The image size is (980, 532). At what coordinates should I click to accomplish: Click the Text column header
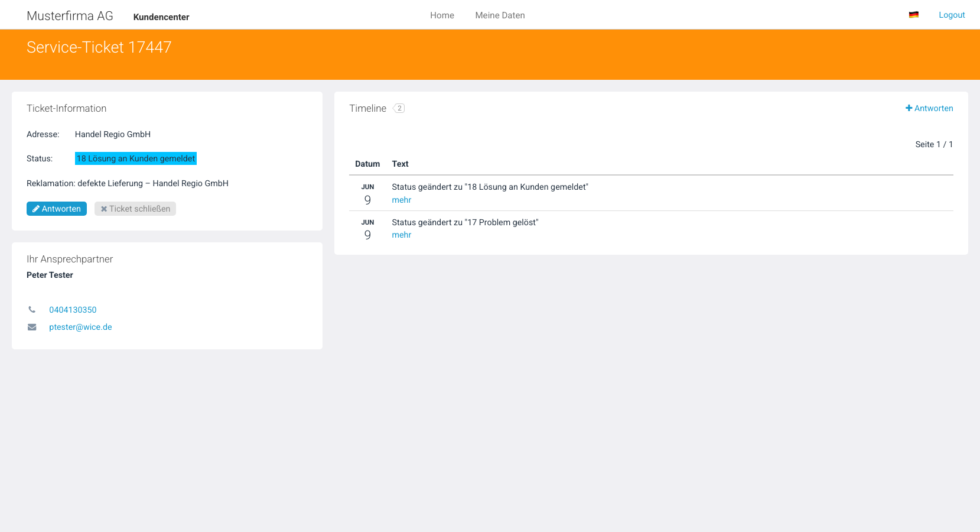click(400, 164)
